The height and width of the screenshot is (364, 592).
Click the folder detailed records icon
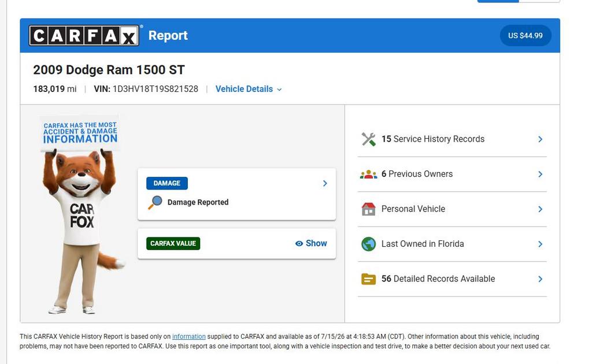tap(368, 279)
